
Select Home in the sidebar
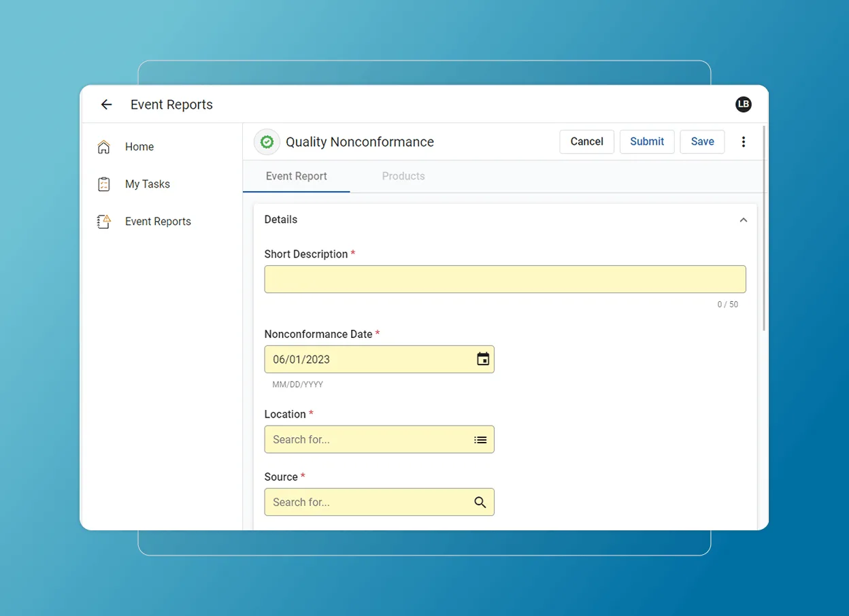139,146
